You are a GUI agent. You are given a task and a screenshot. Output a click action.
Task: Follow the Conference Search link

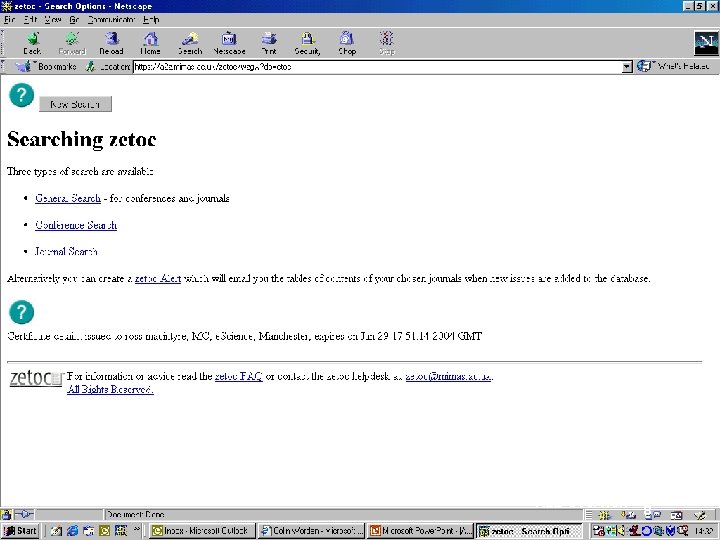[76, 225]
